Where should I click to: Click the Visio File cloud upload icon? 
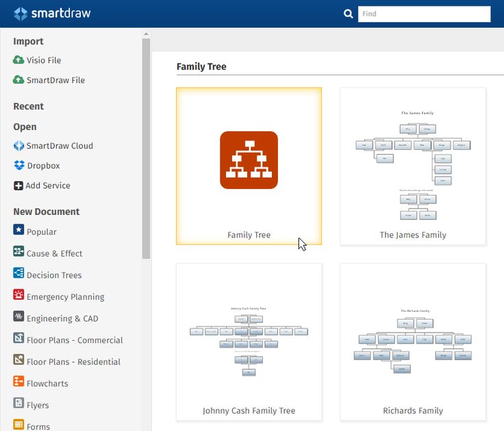click(18, 60)
